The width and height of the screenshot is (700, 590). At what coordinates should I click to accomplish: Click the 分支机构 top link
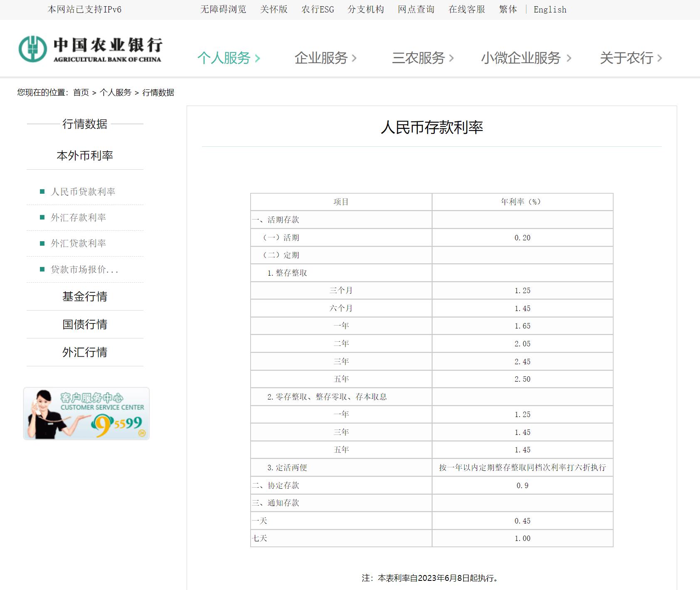click(x=365, y=9)
